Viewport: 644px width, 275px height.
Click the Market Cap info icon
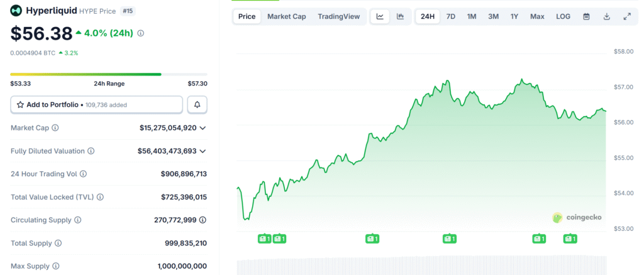(x=55, y=128)
